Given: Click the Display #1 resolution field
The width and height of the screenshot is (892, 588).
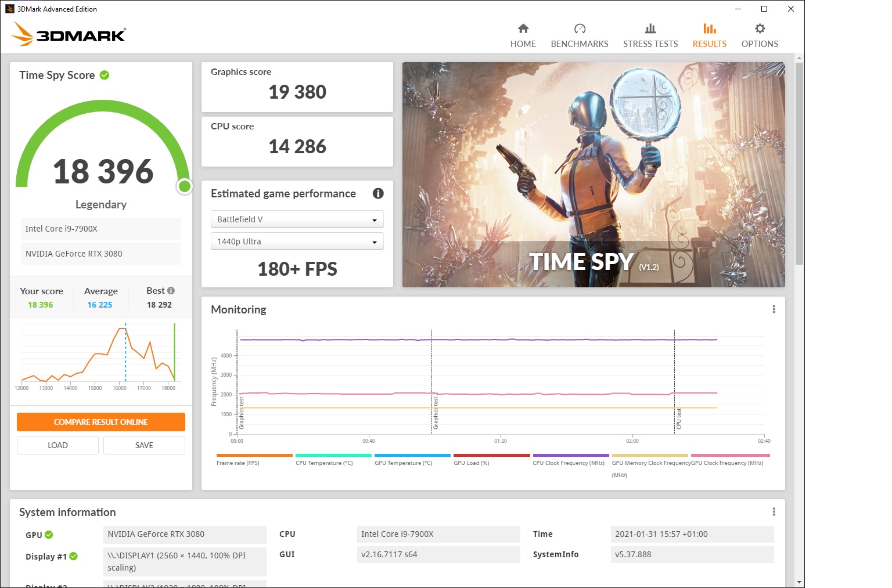Looking at the screenshot, I should (x=185, y=561).
